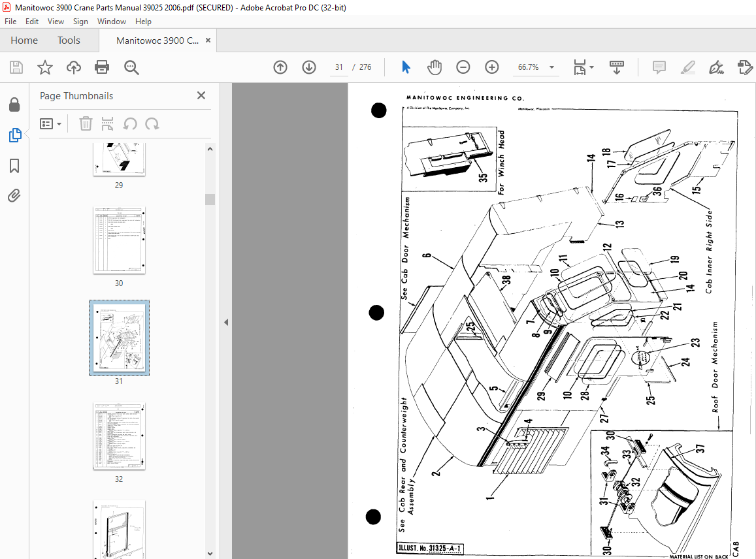Zoom in using the plus icon
The height and width of the screenshot is (559, 756).
pos(492,67)
